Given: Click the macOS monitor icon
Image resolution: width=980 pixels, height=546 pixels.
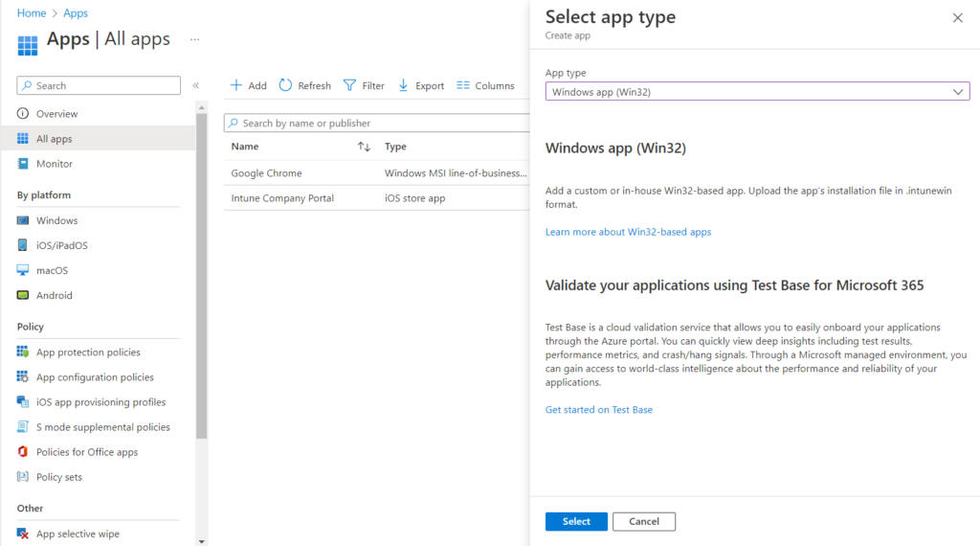Looking at the screenshot, I should [23, 270].
